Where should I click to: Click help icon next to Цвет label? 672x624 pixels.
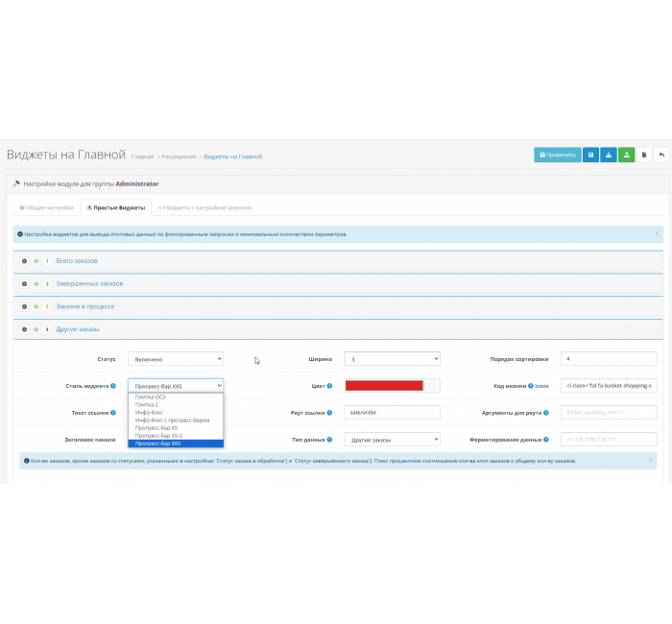pyautogui.click(x=329, y=386)
